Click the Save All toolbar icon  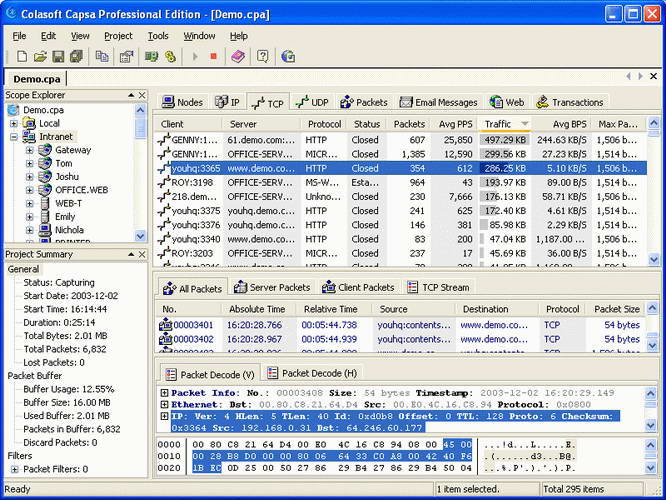[x=76, y=56]
